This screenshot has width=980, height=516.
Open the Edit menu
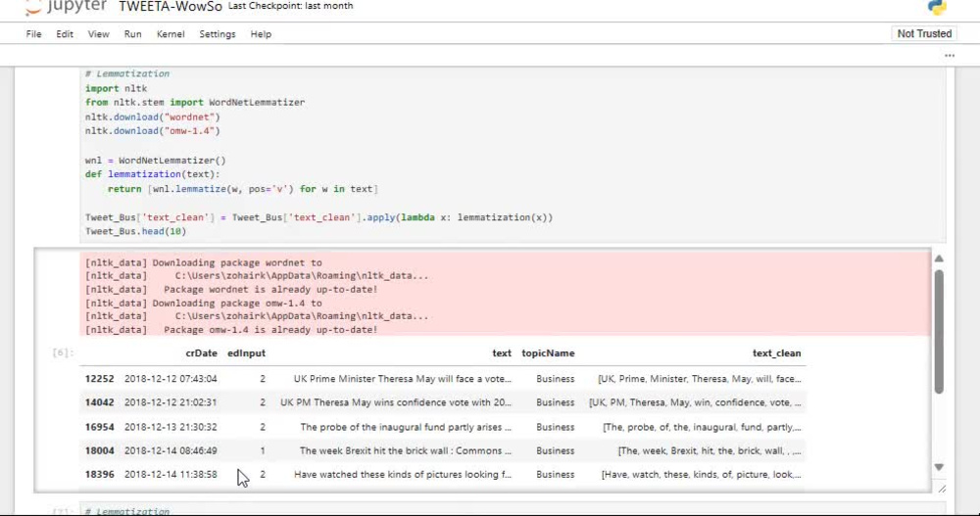point(65,34)
